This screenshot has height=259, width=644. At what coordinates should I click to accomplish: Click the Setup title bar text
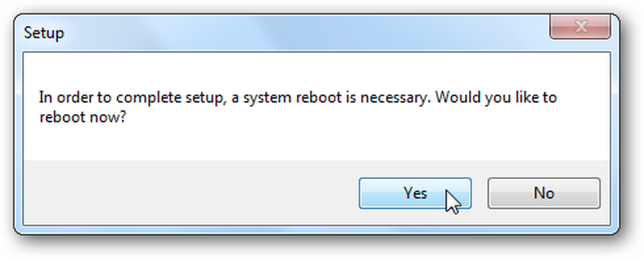point(44,33)
